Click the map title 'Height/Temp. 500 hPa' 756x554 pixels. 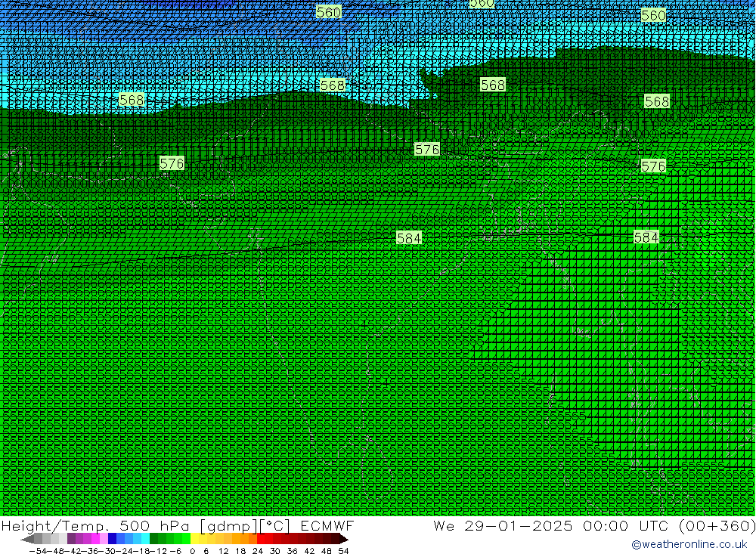click(x=95, y=525)
